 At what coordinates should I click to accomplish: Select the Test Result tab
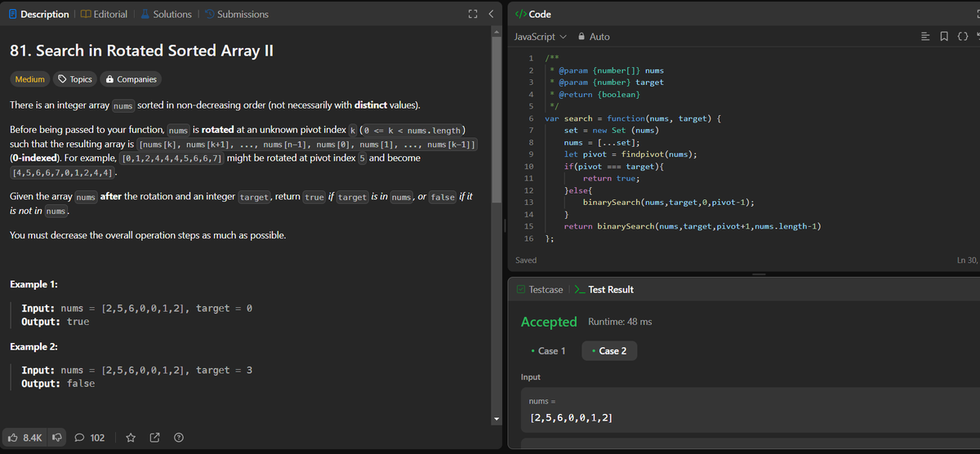pyautogui.click(x=604, y=289)
